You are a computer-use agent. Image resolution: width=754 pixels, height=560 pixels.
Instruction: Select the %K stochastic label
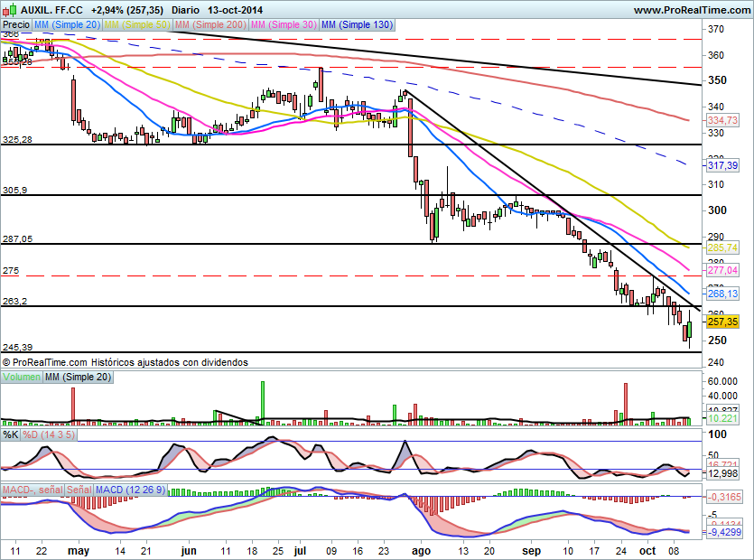11,435
